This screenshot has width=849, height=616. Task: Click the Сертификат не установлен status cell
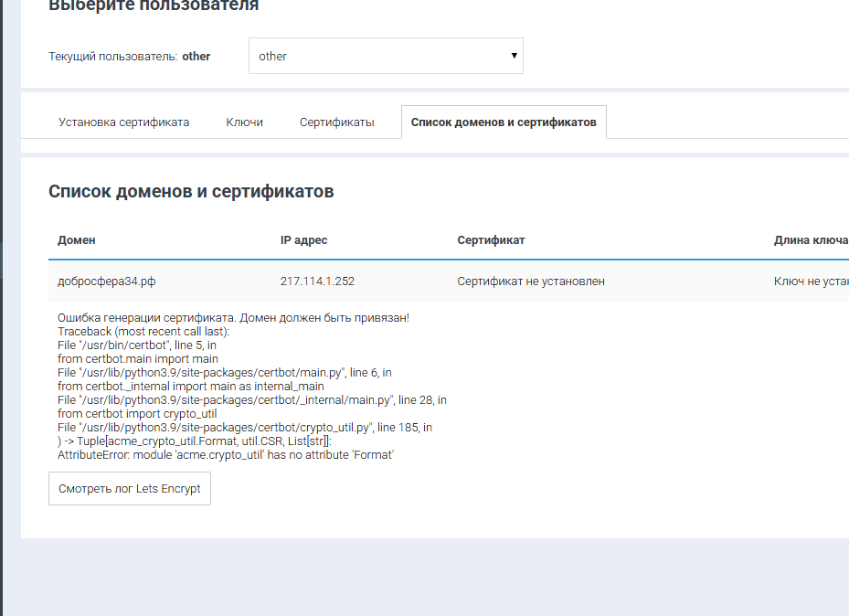(530, 281)
